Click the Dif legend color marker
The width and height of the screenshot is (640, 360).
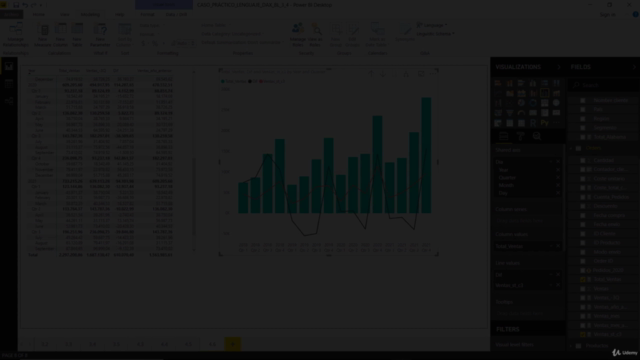250,81
